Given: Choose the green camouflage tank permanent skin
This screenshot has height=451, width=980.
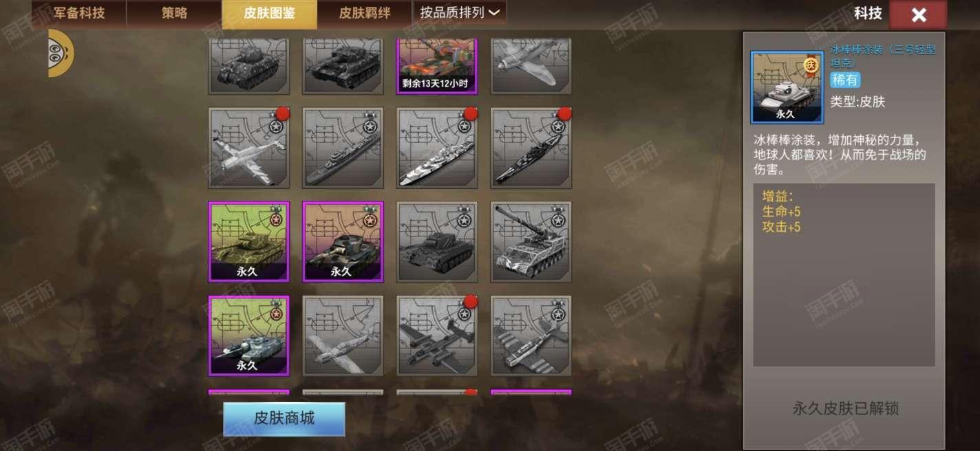Looking at the screenshot, I should 249,242.
